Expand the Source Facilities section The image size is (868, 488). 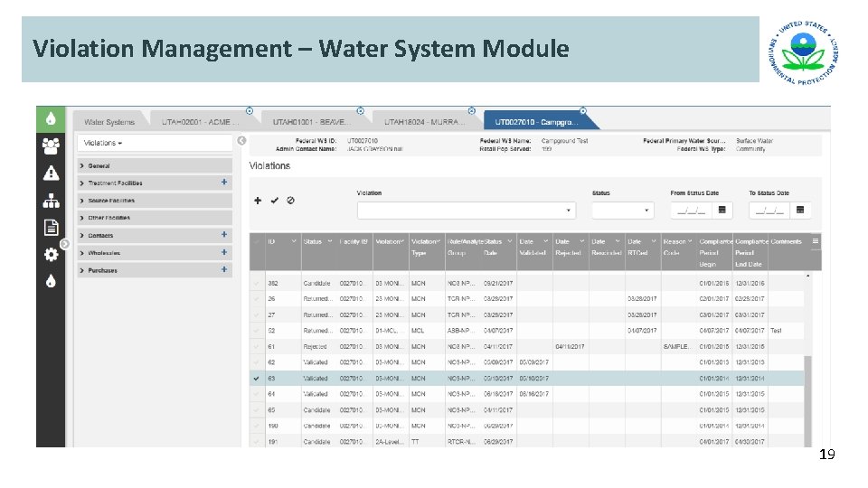pos(155,201)
